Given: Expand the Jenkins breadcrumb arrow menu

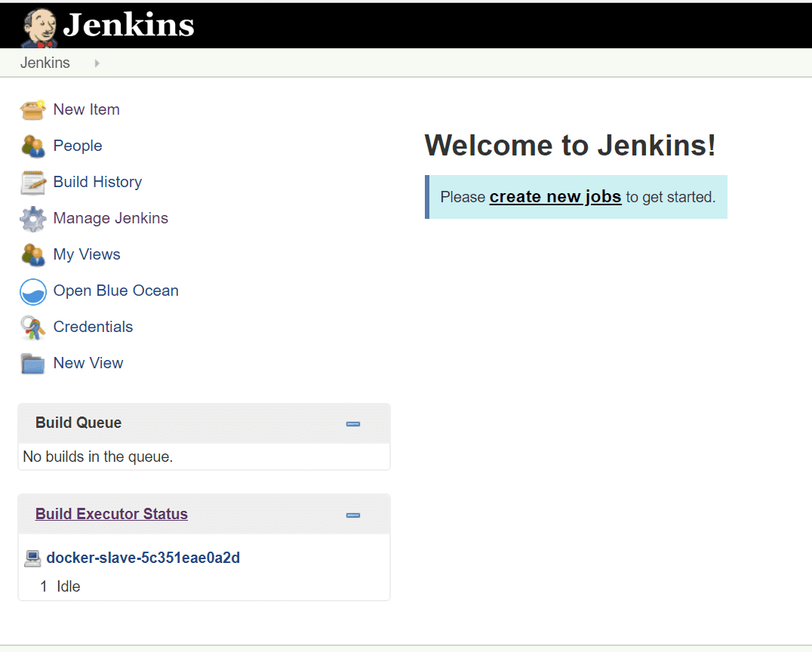Looking at the screenshot, I should tap(97, 63).
